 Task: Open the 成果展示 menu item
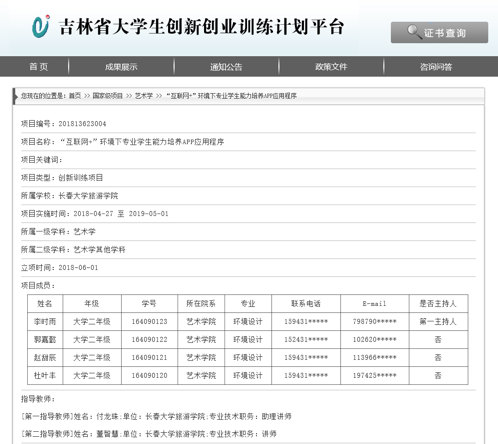coord(121,67)
